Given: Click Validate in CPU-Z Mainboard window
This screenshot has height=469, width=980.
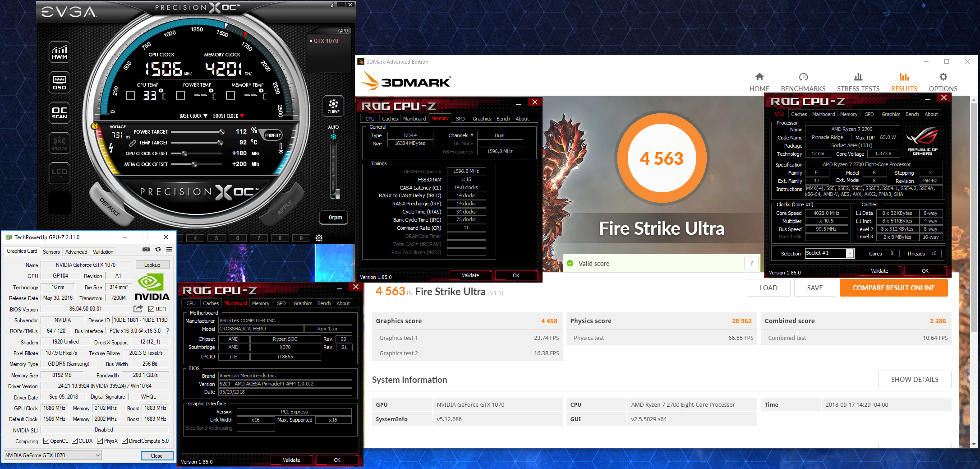Looking at the screenshot, I should click(291, 460).
